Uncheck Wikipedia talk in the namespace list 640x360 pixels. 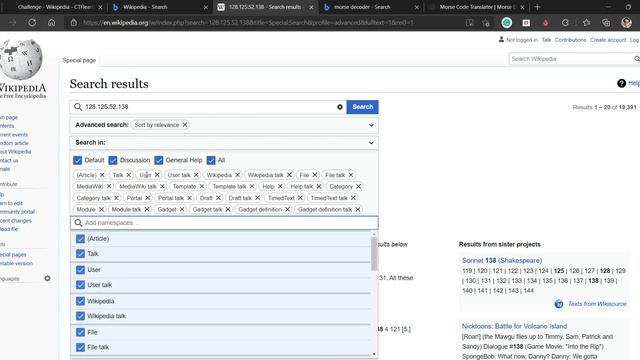click(80, 316)
